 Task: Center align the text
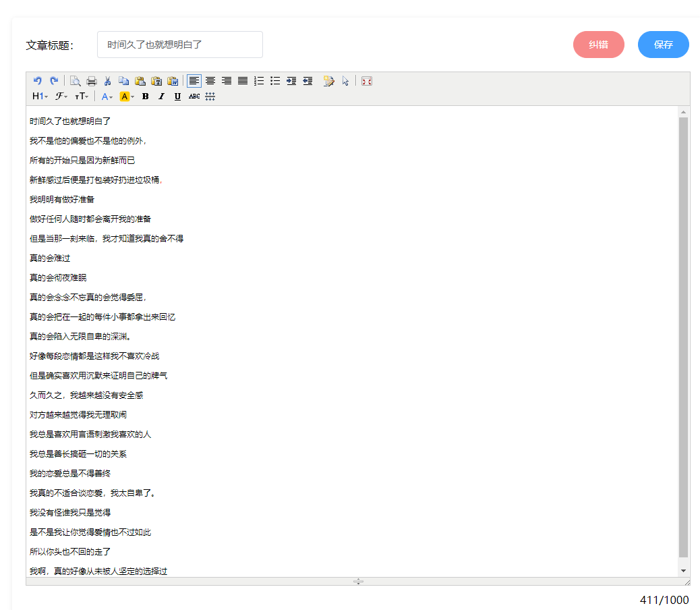click(210, 81)
